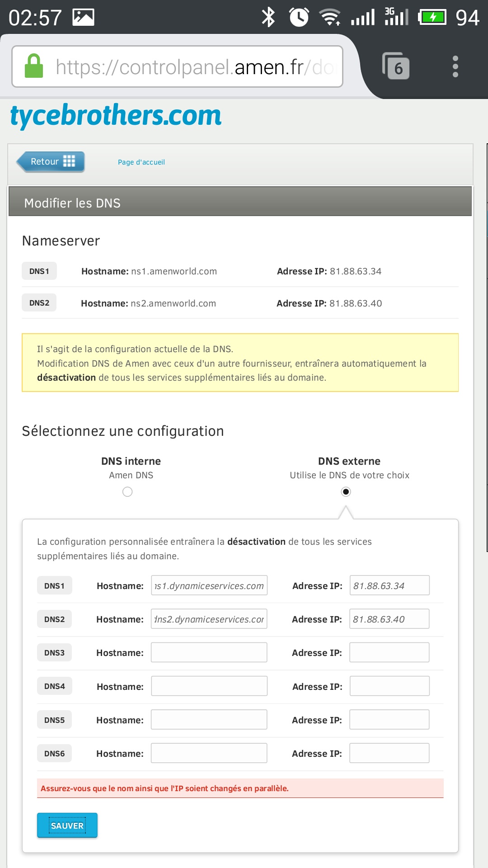Focus the DNS3 Adresse IP input field
The height and width of the screenshot is (868, 488).
(389, 652)
